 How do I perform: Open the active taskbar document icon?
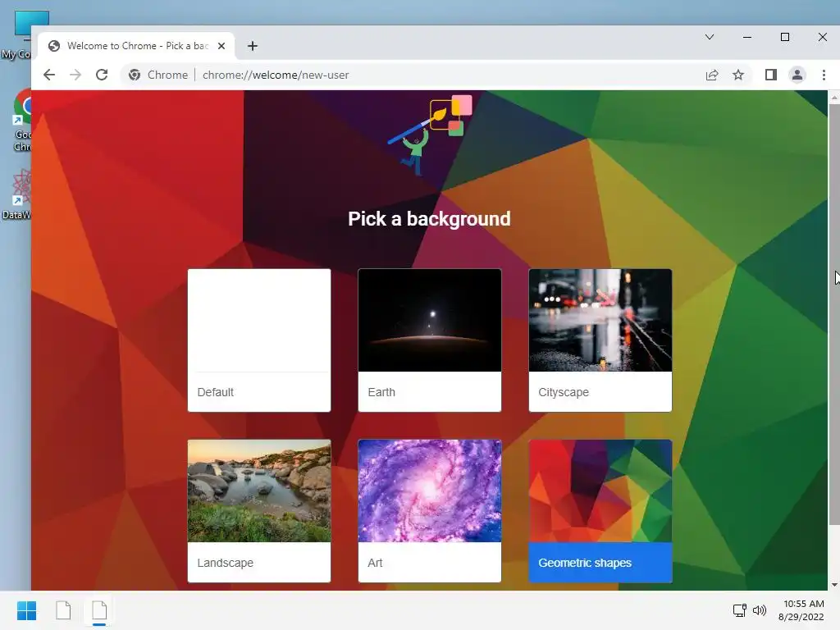pos(99,610)
